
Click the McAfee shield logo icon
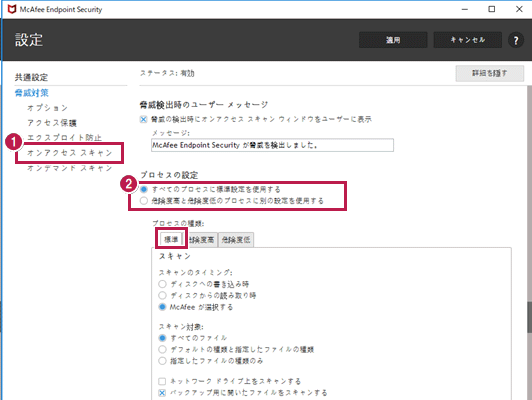point(12,9)
